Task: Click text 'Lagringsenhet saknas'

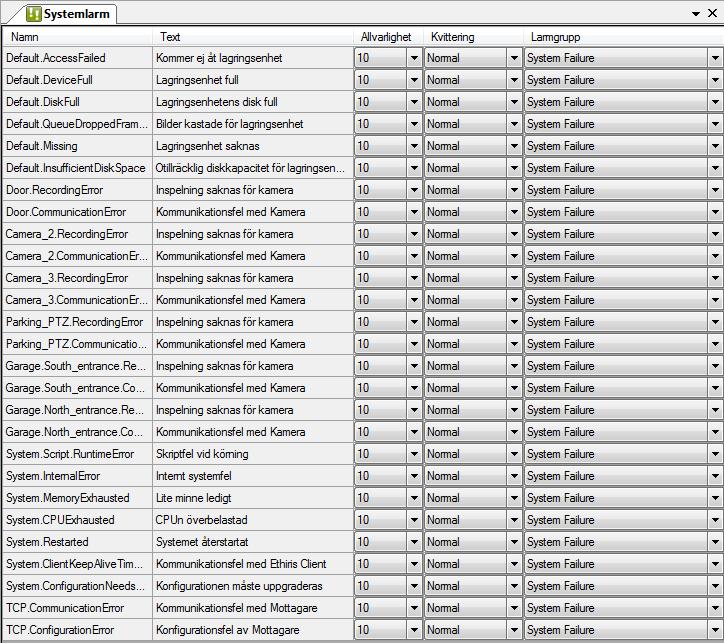Action: (x=207, y=146)
